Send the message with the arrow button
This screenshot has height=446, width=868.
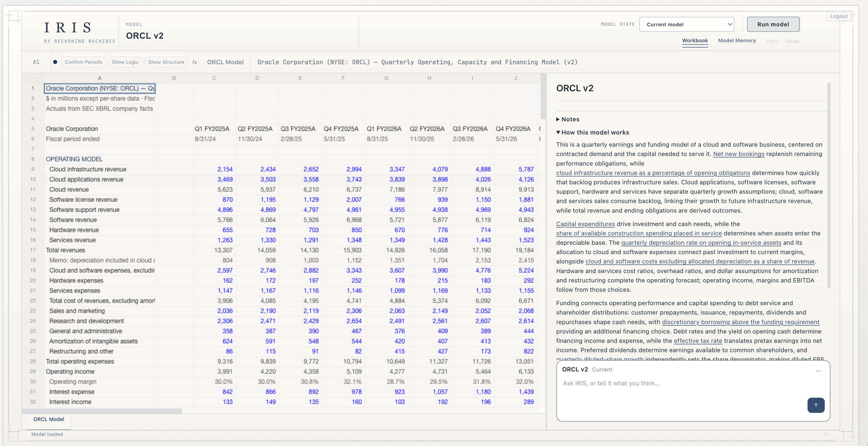tap(815, 405)
